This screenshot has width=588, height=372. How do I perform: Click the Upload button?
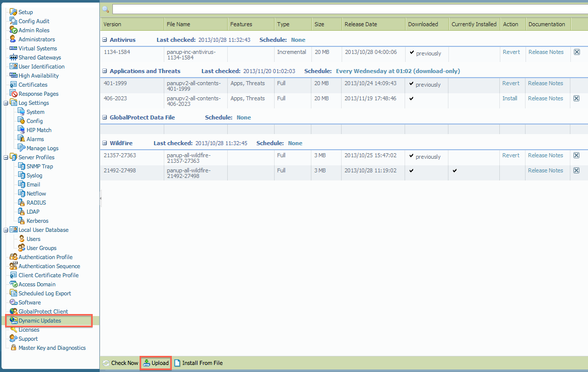(156, 363)
